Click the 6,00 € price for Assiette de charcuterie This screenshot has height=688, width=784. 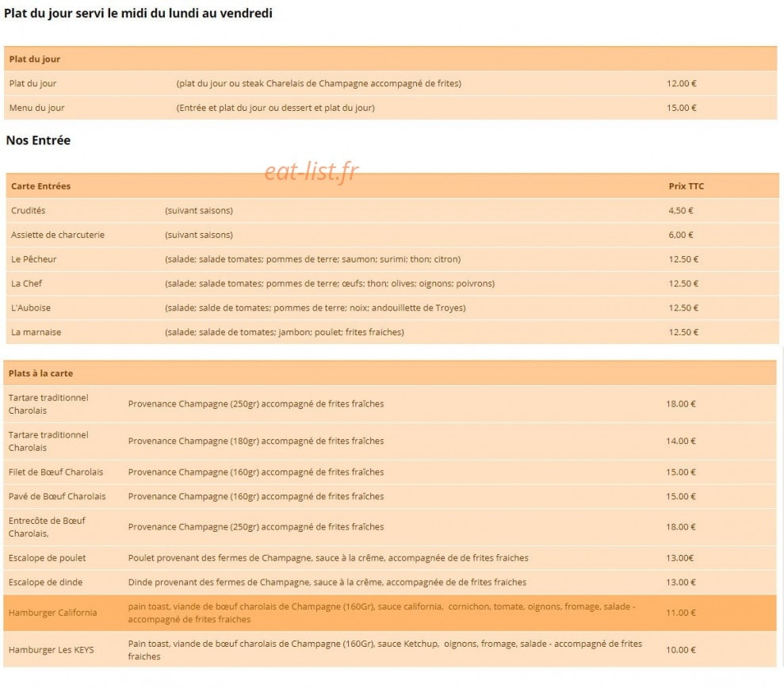[x=680, y=235]
